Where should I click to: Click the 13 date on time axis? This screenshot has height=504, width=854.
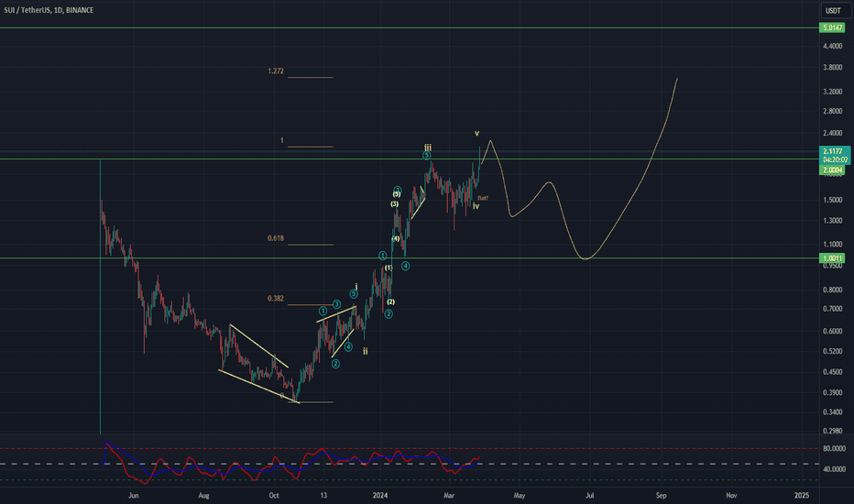click(x=323, y=495)
